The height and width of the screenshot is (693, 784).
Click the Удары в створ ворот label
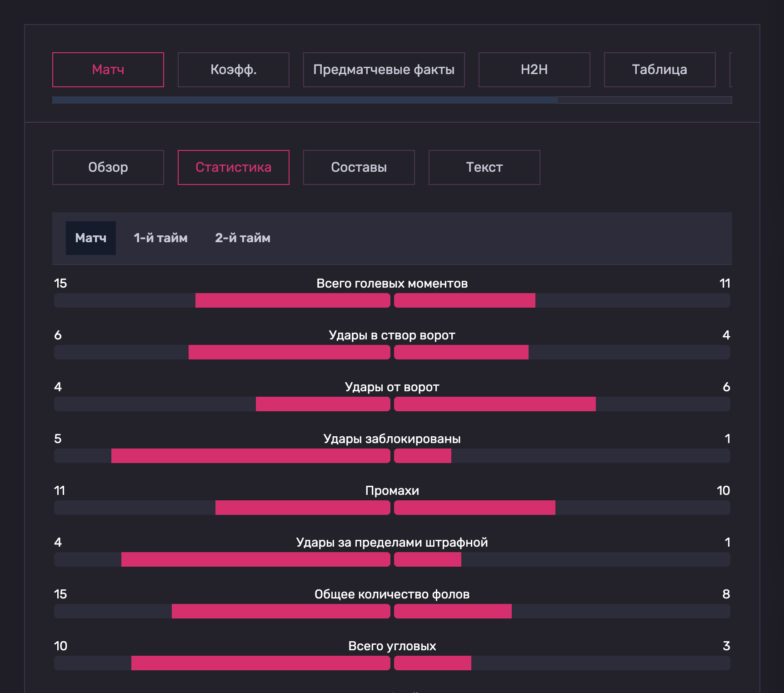click(392, 335)
